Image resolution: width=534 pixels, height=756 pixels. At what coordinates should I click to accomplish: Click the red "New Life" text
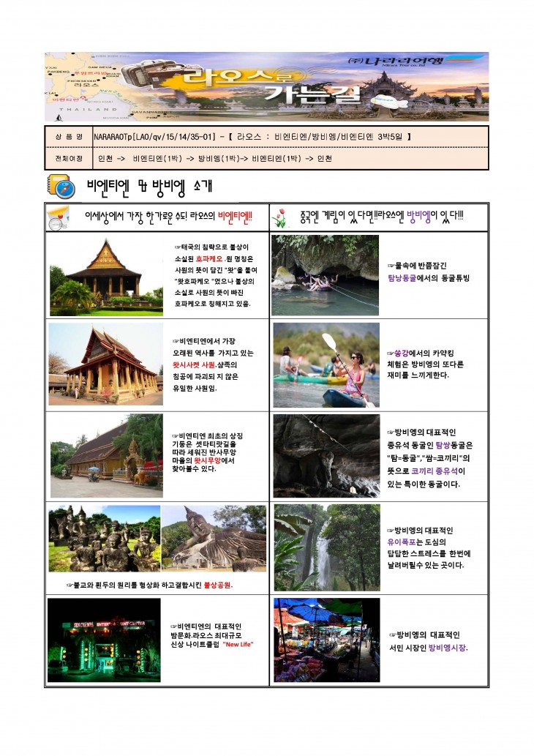(238, 644)
